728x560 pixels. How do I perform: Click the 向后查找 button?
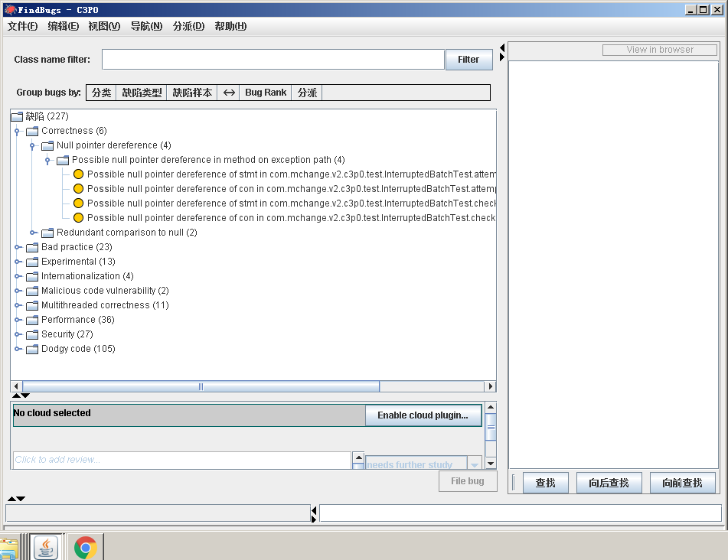pyautogui.click(x=609, y=483)
